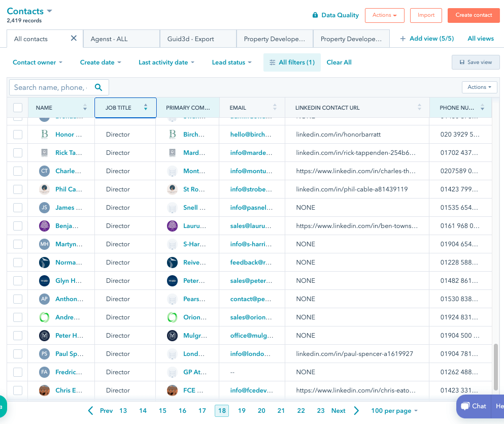Check the Glyn H... row checkbox
Image resolution: width=504 pixels, height=424 pixels.
tap(18, 281)
